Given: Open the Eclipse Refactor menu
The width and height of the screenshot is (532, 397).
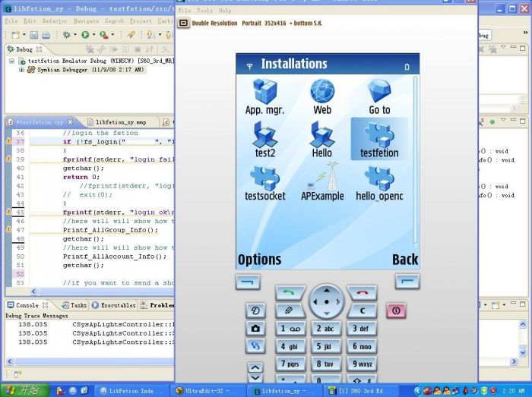Looking at the screenshot, I should [55, 21].
